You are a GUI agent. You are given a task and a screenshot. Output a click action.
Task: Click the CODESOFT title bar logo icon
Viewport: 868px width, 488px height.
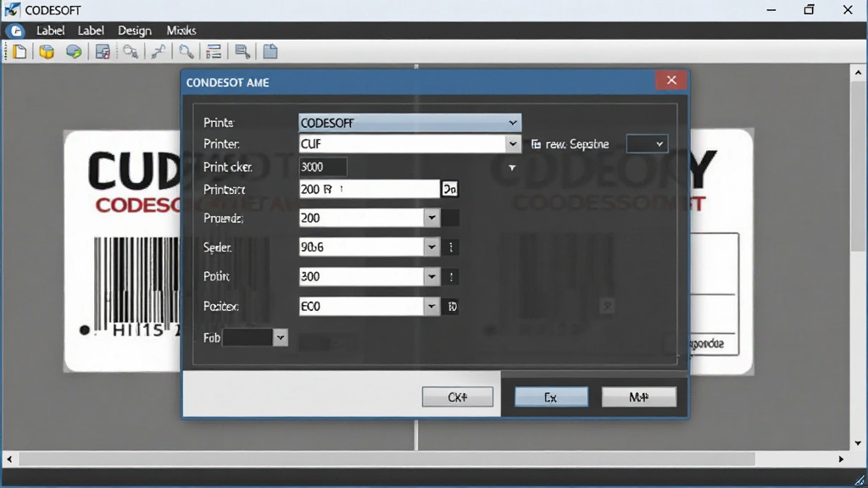(x=12, y=9)
